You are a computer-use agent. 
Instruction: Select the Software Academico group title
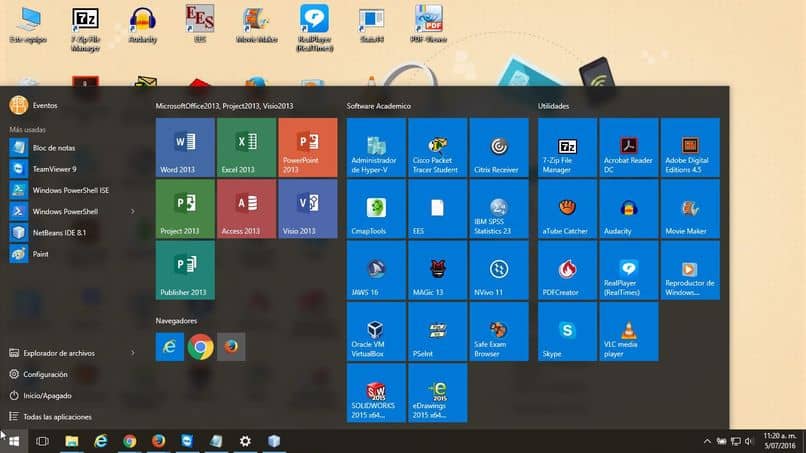[378, 106]
